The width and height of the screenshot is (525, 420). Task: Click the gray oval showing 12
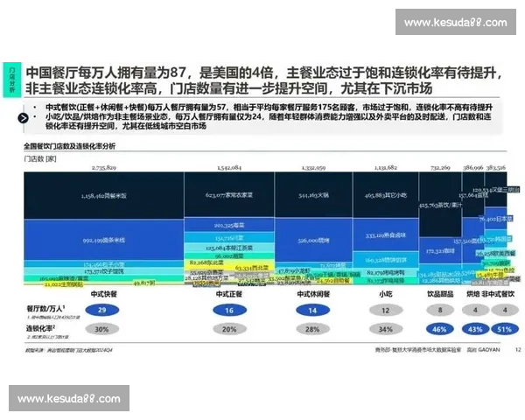386,310
